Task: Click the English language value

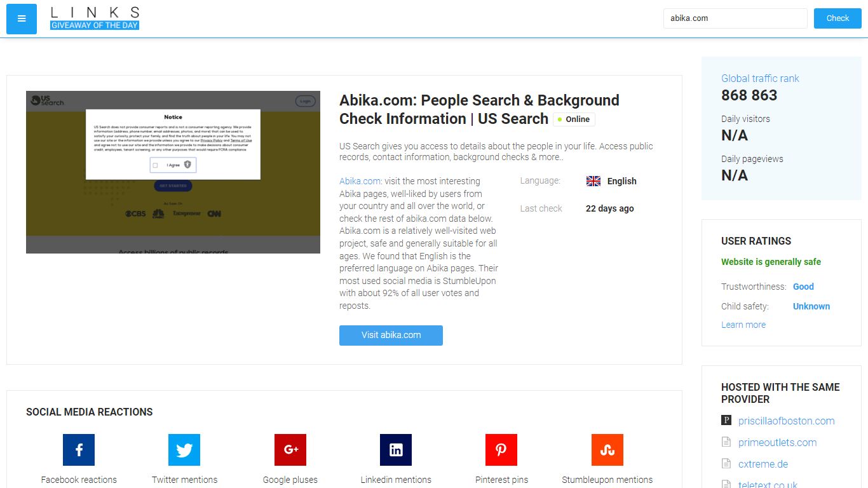Action: (621, 181)
